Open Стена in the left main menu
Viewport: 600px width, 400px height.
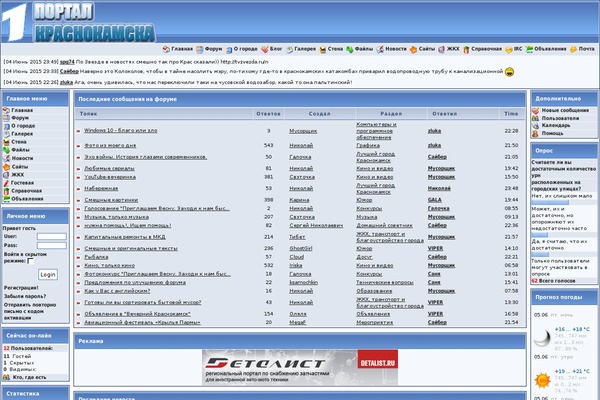[x=19, y=142]
